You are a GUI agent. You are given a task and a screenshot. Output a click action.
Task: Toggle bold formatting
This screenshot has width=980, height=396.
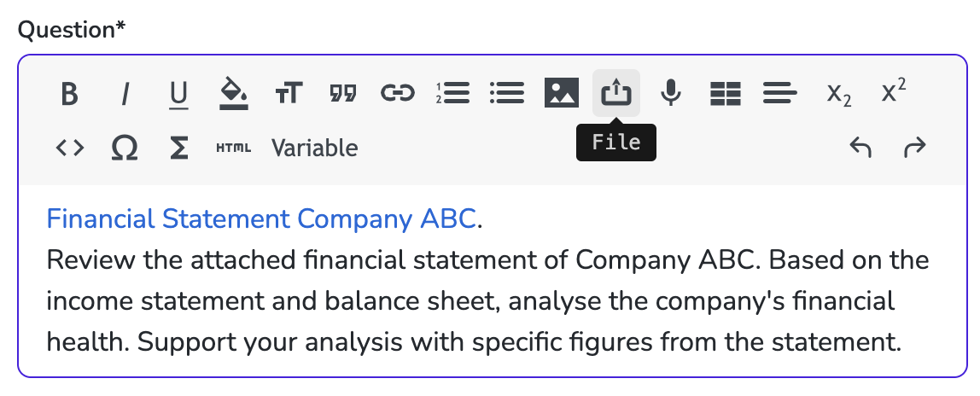pos(69,94)
